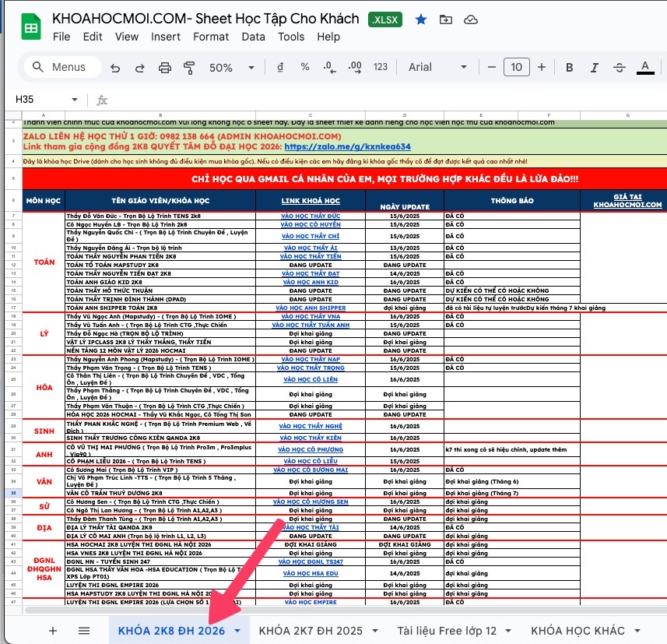
Task: Open the Insert menu
Action: pyautogui.click(x=166, y=37)
